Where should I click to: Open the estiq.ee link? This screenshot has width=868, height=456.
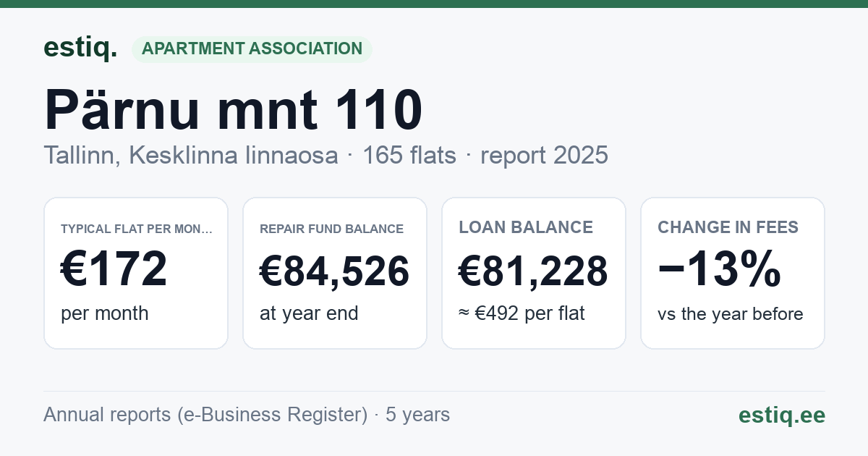tap(781, 415)
